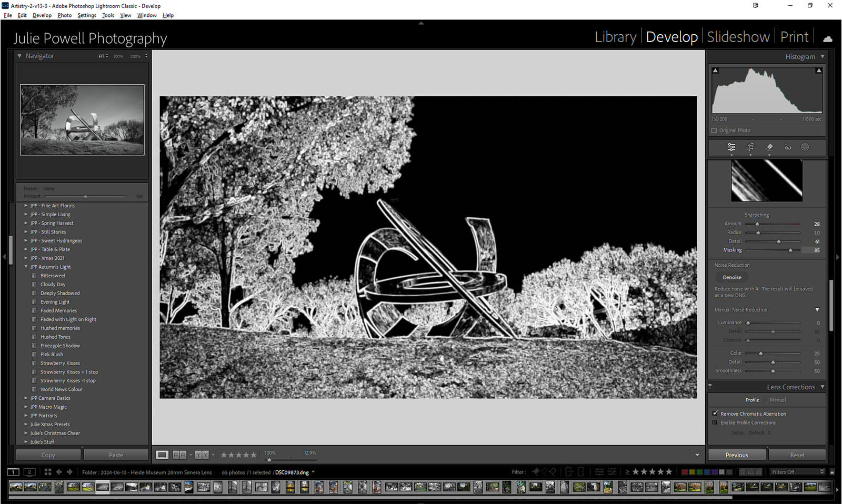The width and height of the screenshot is (842, 504).
Task: Activate the Healing eraser tool
Action: [769, 147]
